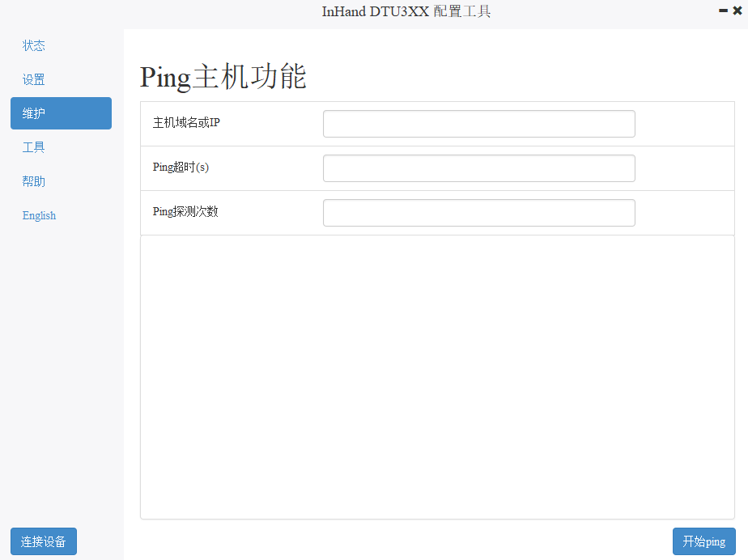The image size is (748, 560).
Task: Open the 状态 page in sidebar
Action: (34, 45)
